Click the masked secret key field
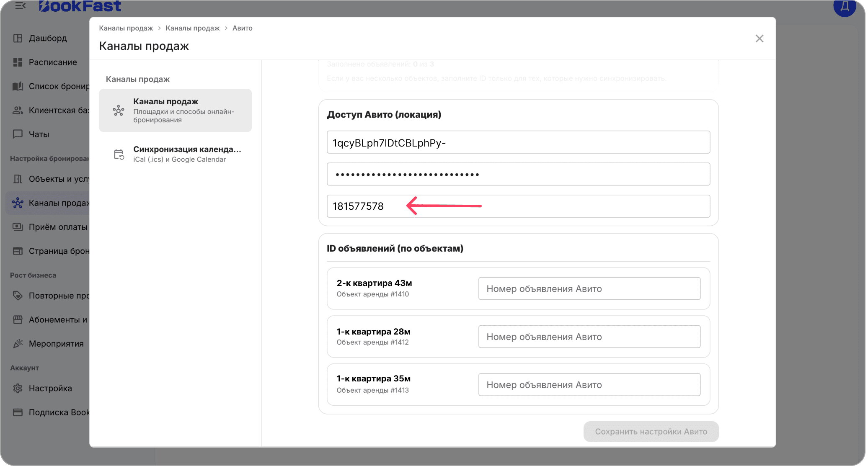Screen dimensions: 868x466 coord(519,174)
